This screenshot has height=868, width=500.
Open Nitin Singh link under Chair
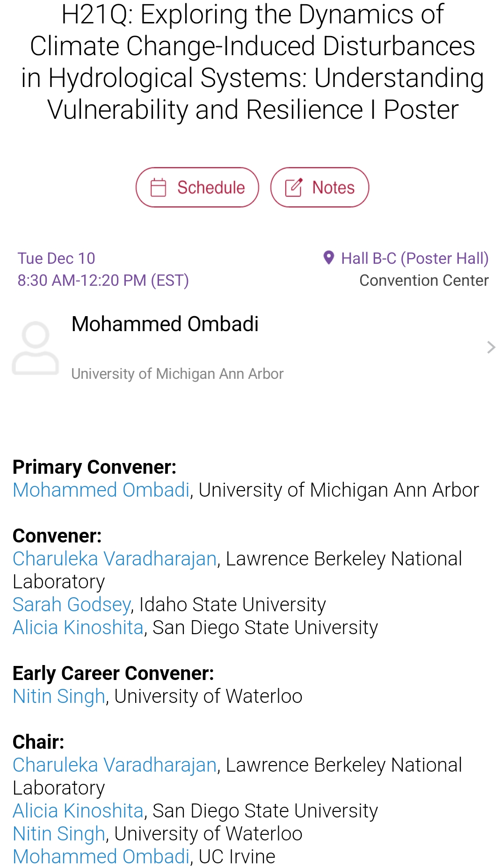(59, 833)
